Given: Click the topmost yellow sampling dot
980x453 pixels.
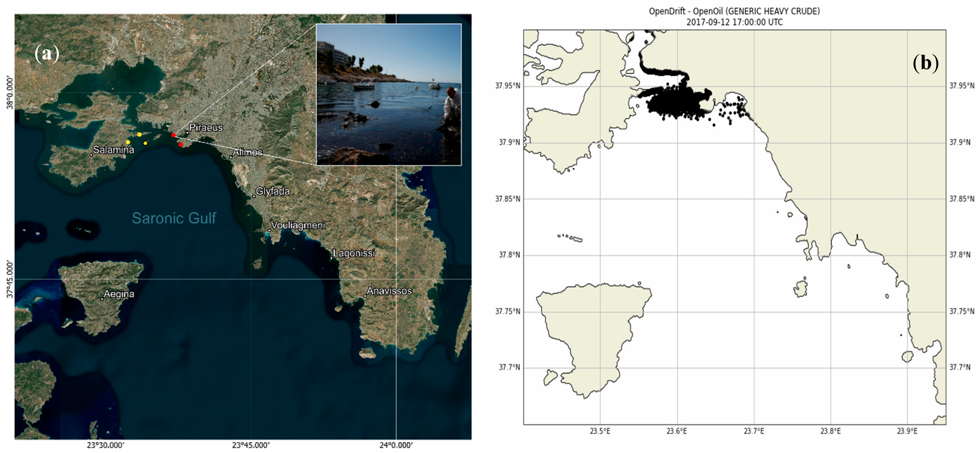Looking at the screenshot, I should (x=140, y=134).
